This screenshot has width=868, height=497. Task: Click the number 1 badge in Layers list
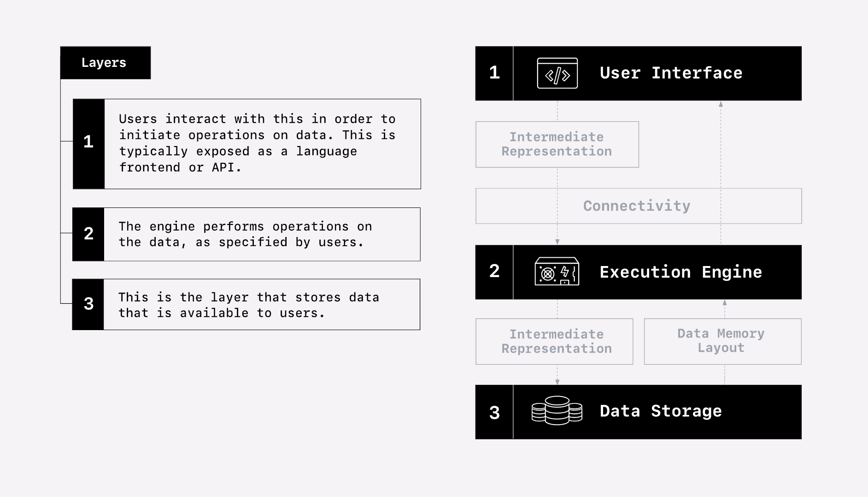[88, 143]
